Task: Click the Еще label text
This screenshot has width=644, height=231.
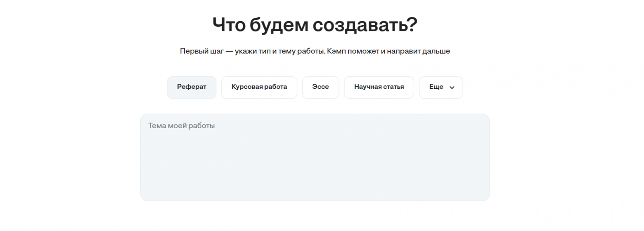Action: tap(436, 87)
